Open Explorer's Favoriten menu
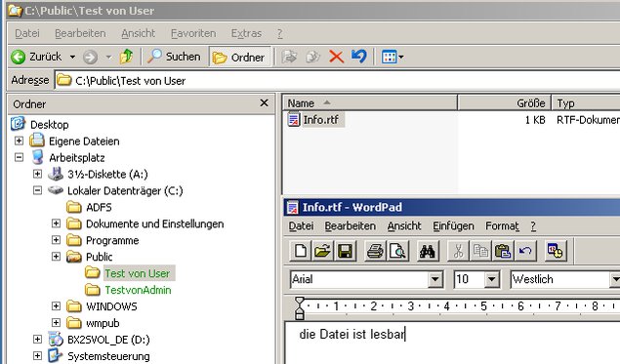The width and height of the screenshot is (620, 364). [x=193, y=33]
